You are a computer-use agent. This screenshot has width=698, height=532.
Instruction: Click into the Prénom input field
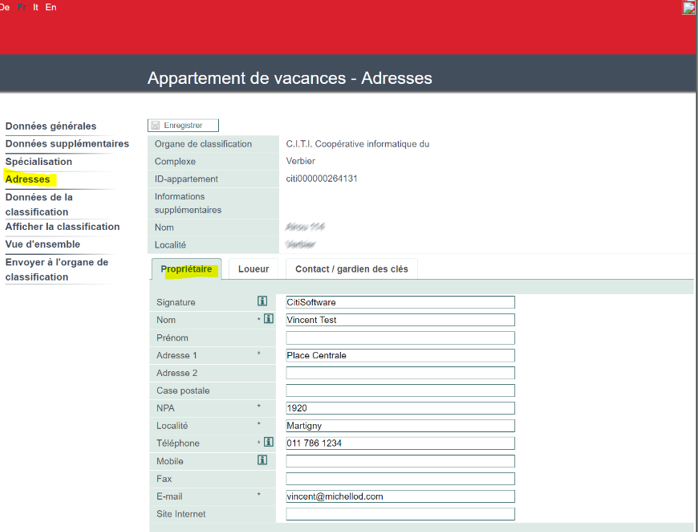(x=400, y=338)
